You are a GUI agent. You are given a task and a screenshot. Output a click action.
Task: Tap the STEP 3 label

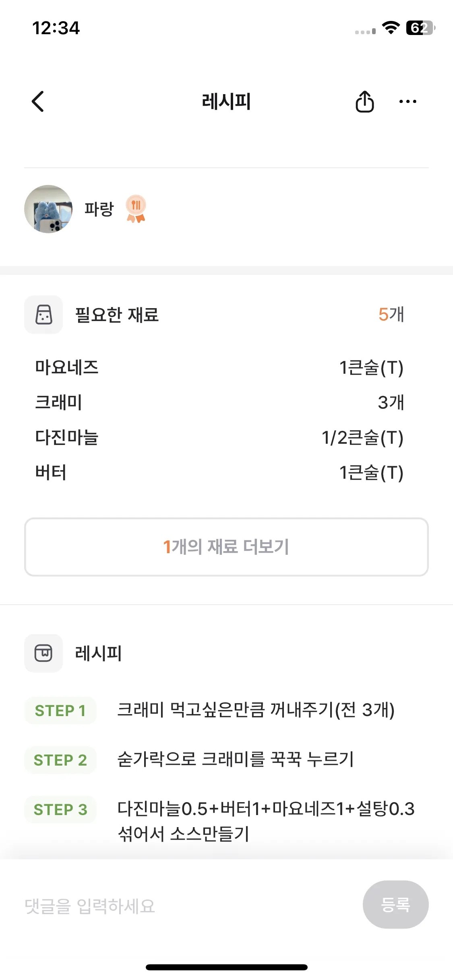60,809
